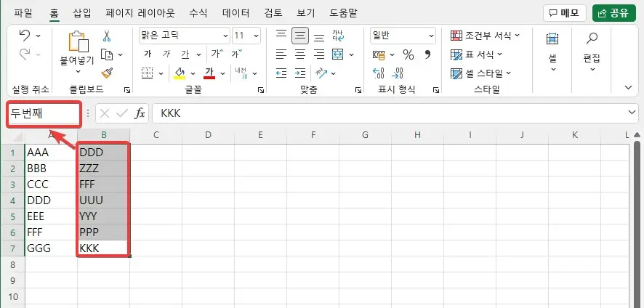The width and height of the screenshot is (644, 308).
Task: Align text to top
Action: tap(281, 36)
